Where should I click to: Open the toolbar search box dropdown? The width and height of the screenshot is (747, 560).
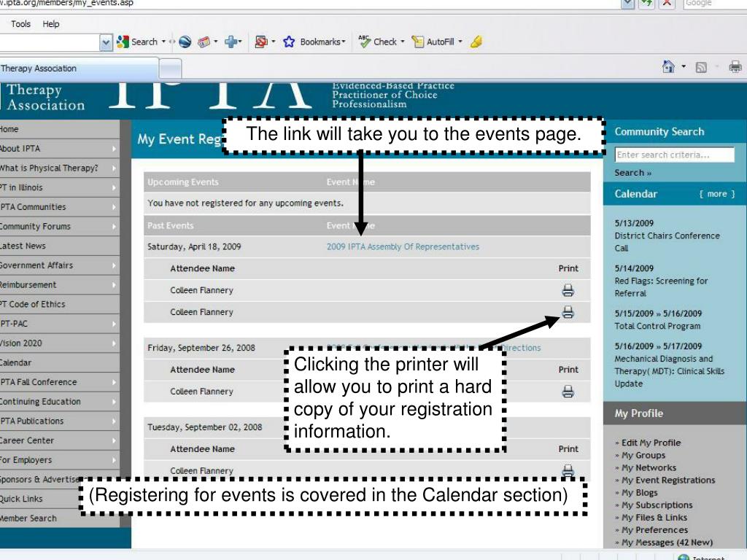coord(106,42)
